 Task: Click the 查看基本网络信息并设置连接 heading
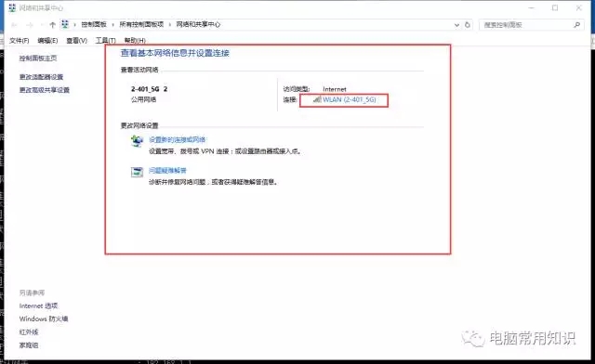click(175, 53)
